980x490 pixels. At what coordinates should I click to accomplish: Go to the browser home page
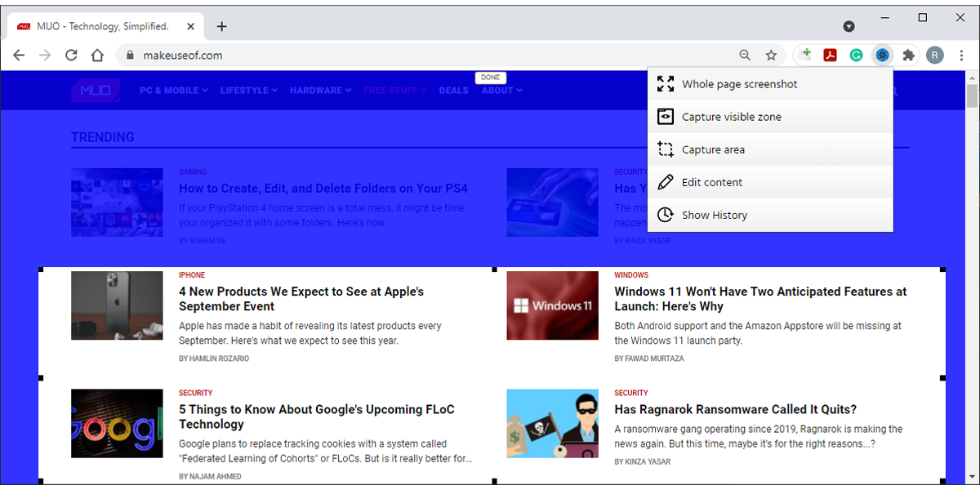(97, 55)
